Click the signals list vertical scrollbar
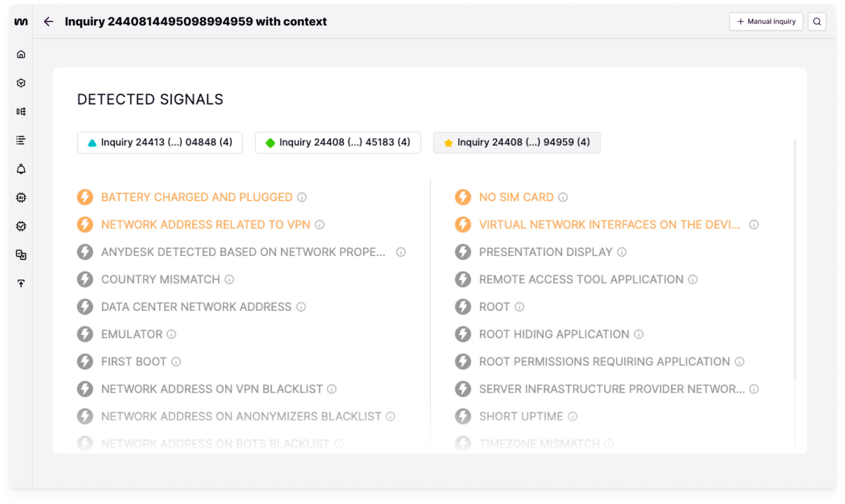The image size is (845, 504). (795, 260)
